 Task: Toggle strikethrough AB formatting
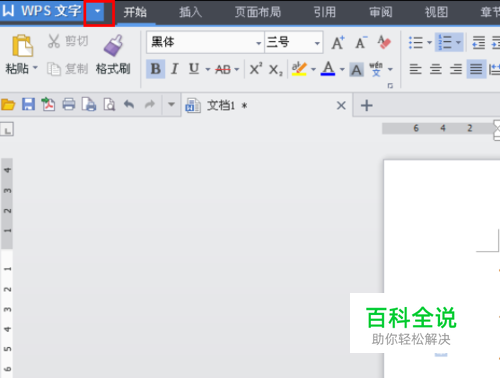click(223, 69)
